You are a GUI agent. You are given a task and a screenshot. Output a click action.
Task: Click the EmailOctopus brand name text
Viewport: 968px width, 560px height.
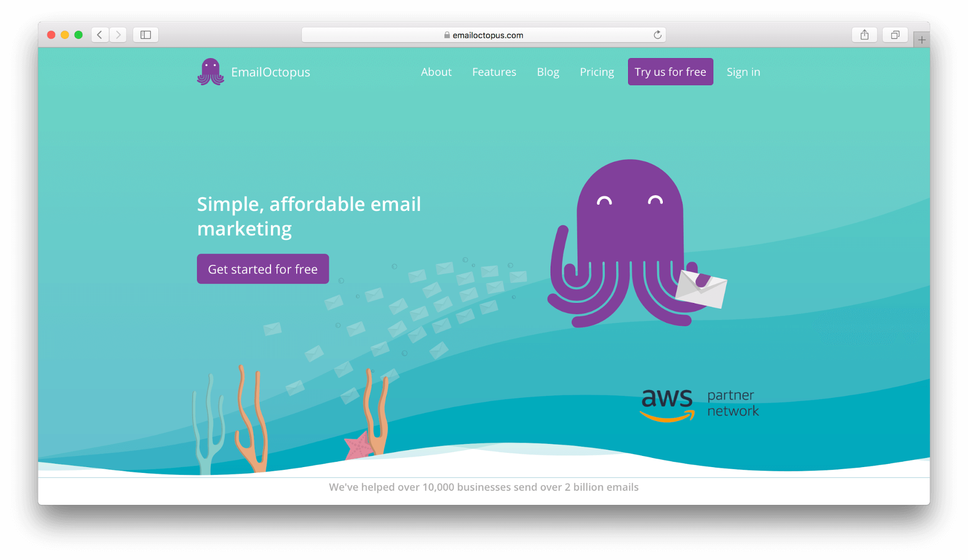(x=270, y=72)
